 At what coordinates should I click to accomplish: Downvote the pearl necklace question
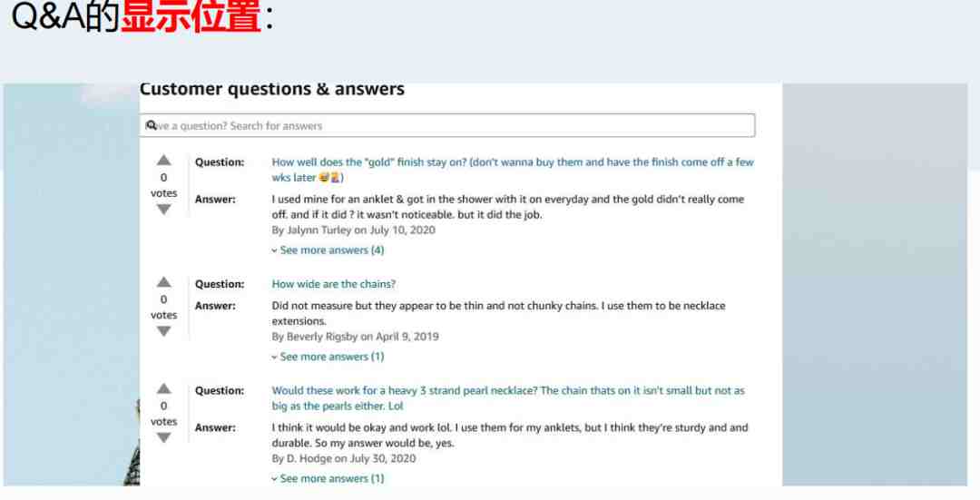coord(163,437)
